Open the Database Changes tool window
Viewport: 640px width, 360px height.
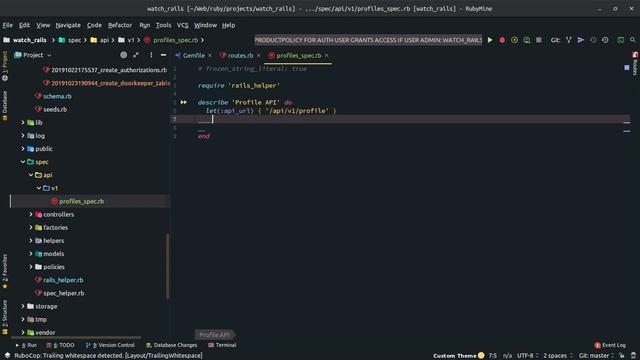171,345
